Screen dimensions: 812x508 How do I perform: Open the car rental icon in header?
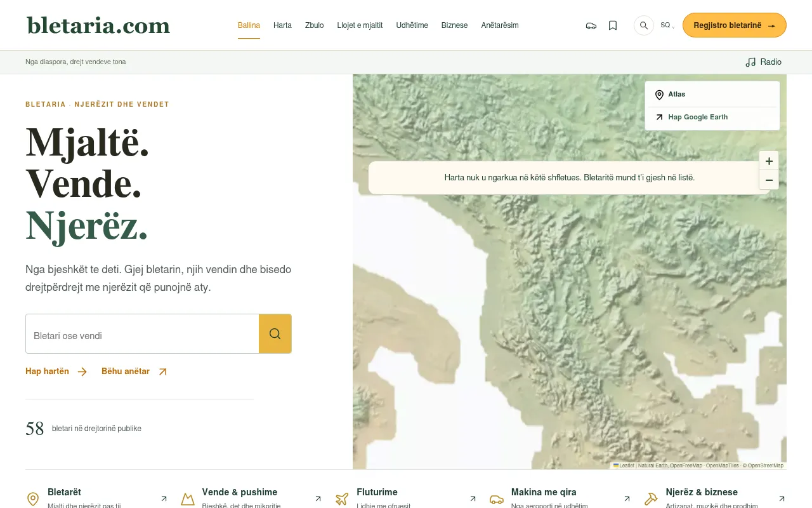[591, 25]
